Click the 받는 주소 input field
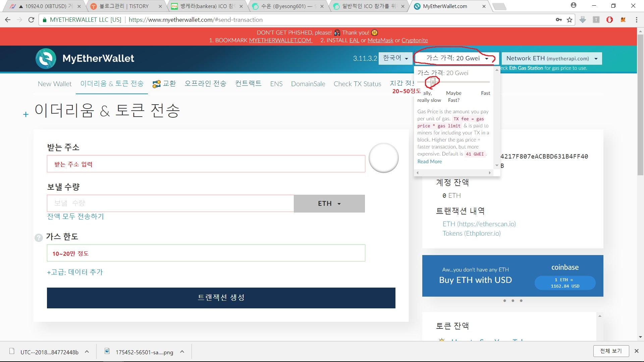 pyautogui.click(x=206, y=164)
